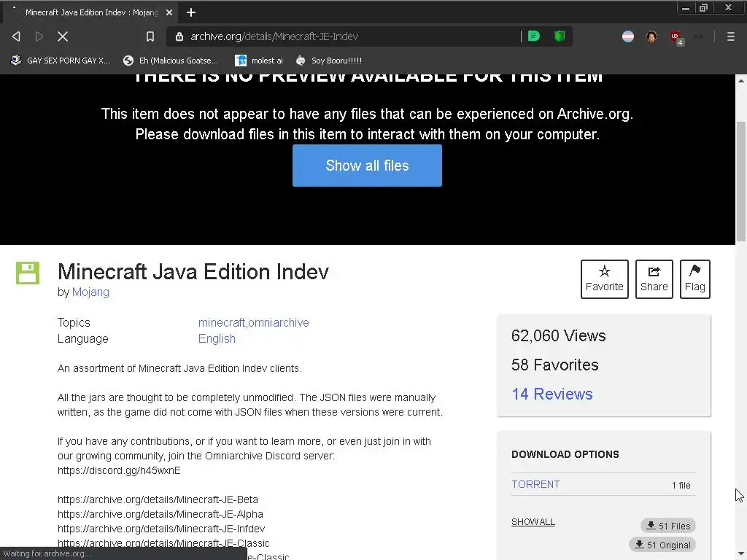The width and height of the screenshot is (747, 560).
Task: Click SHOW ALL download options link
Action: coord(533,522)
